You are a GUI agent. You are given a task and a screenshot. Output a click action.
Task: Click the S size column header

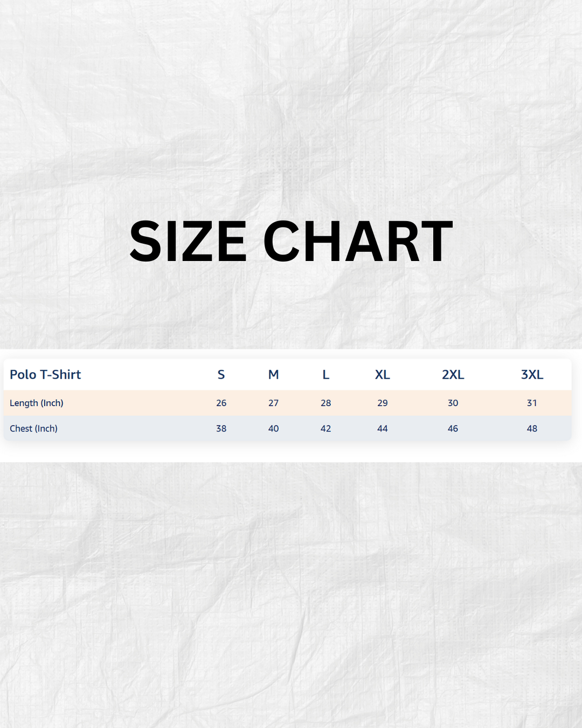pos(221,375)
